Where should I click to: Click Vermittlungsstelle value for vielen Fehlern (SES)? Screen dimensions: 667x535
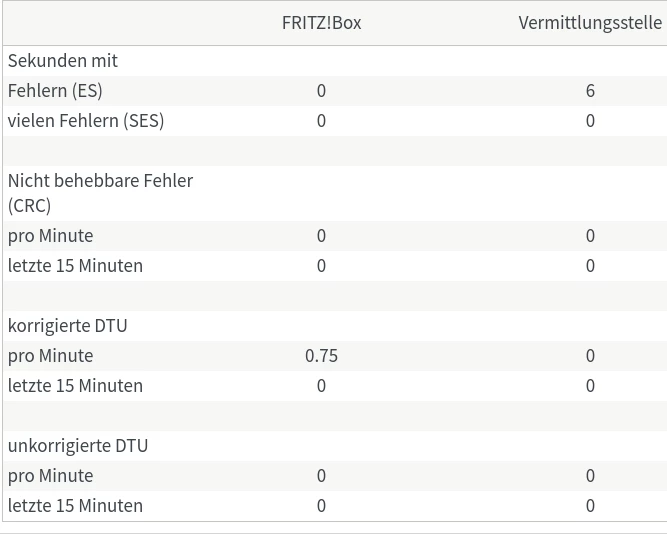click(590, 121)
